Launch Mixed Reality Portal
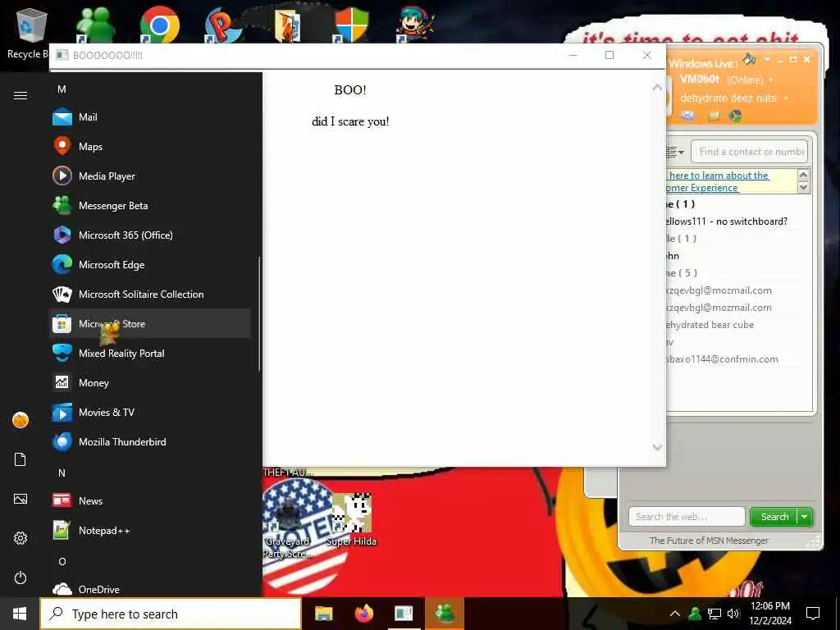 tap(149, 353)
